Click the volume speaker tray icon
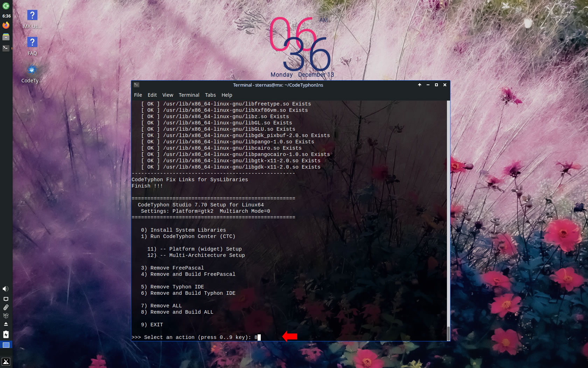Screen dimensions: 588x368 point(6,289)
